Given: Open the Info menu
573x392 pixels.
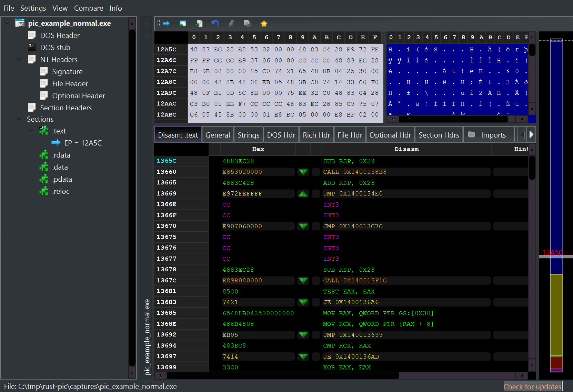Looking at the screenshot, I should 116,8.
